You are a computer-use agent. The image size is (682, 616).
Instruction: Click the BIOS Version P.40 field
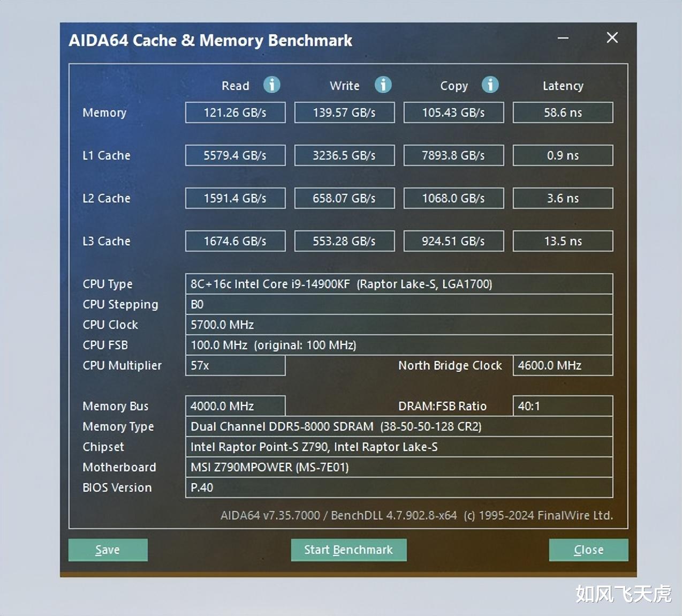(x=399, y=487)
